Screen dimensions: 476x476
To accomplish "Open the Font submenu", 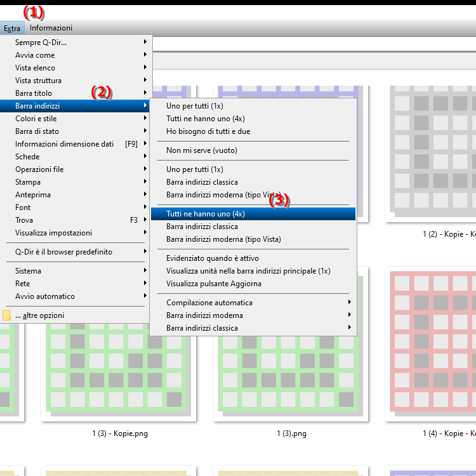I will (x=75, y=208).
